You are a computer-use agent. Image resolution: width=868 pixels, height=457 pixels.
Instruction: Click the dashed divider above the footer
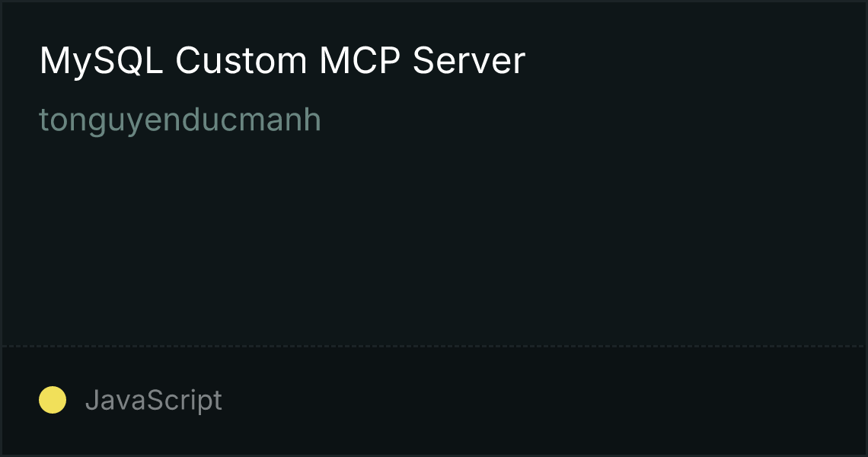[x=433, y=347]
